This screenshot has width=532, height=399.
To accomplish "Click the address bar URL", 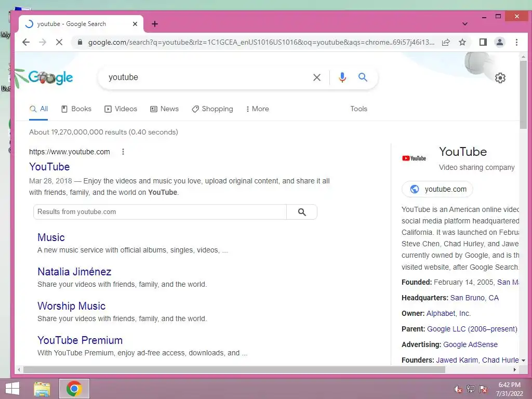I will [261, 42].
